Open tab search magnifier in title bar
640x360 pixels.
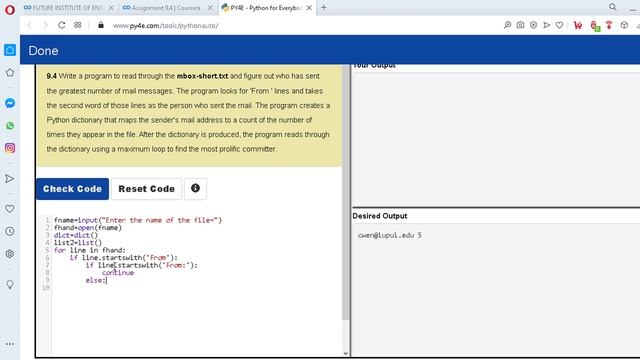pyautogui.click(x=613, y=7)
